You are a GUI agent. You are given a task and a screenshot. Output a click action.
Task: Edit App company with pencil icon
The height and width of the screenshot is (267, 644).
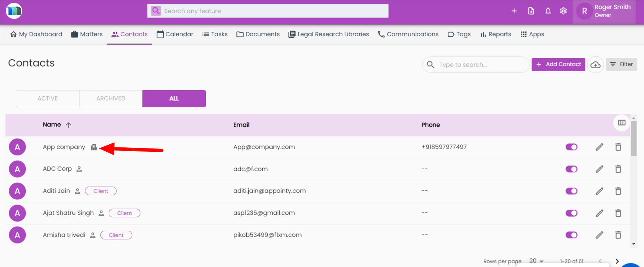(x=600, y=147)
